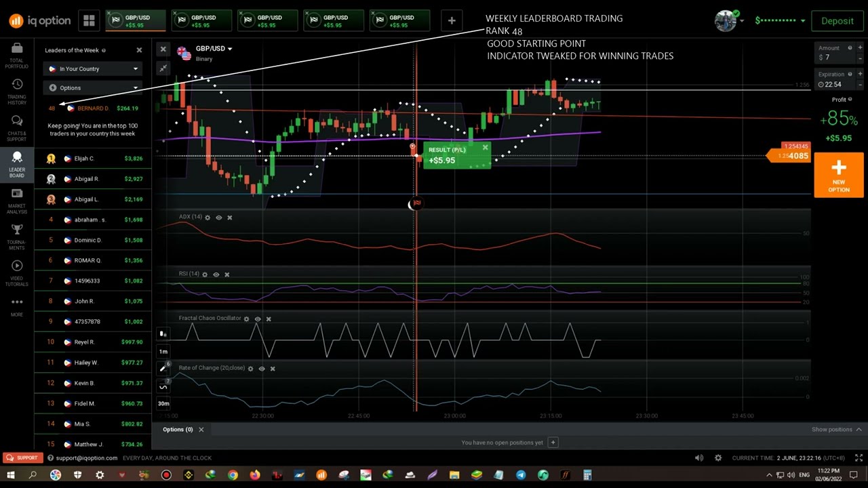Open the account balance dropdown
868x488 pixels.
point(780,21)
